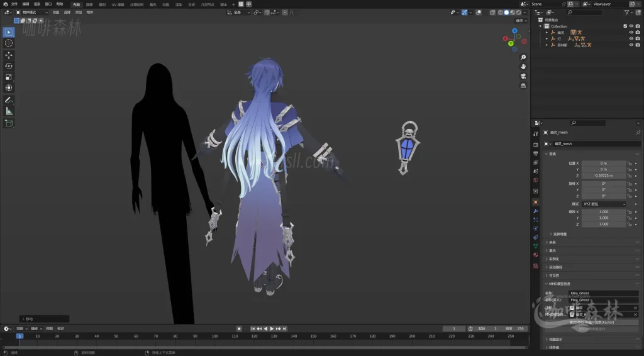
Task: Select the 3D Cursor tool
Action: pos(9,43)
